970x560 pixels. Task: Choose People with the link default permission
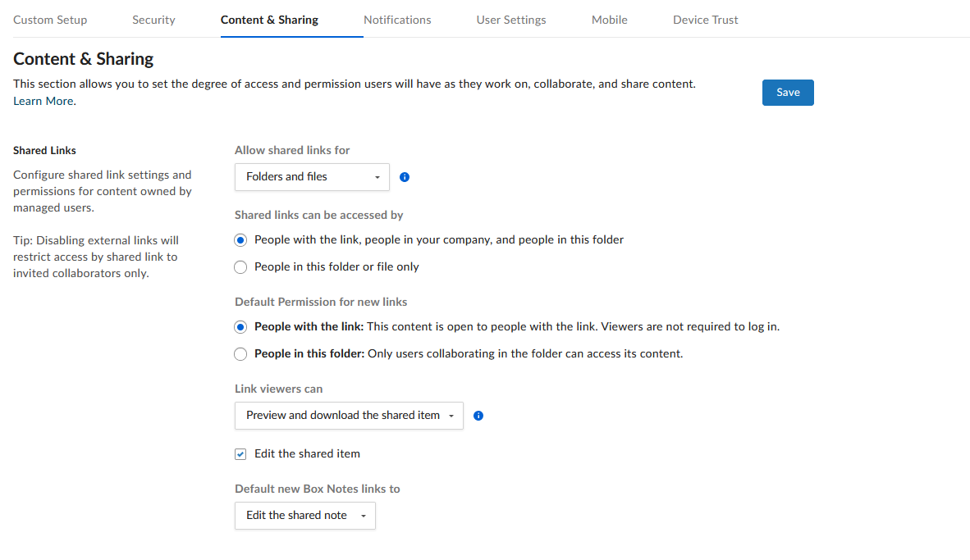[240, 327]
